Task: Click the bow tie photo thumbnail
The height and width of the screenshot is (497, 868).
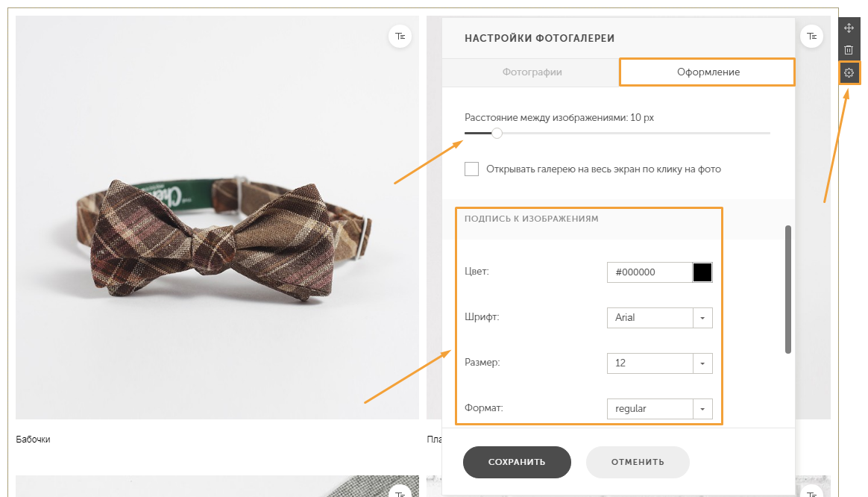Action: pos(217,217)
